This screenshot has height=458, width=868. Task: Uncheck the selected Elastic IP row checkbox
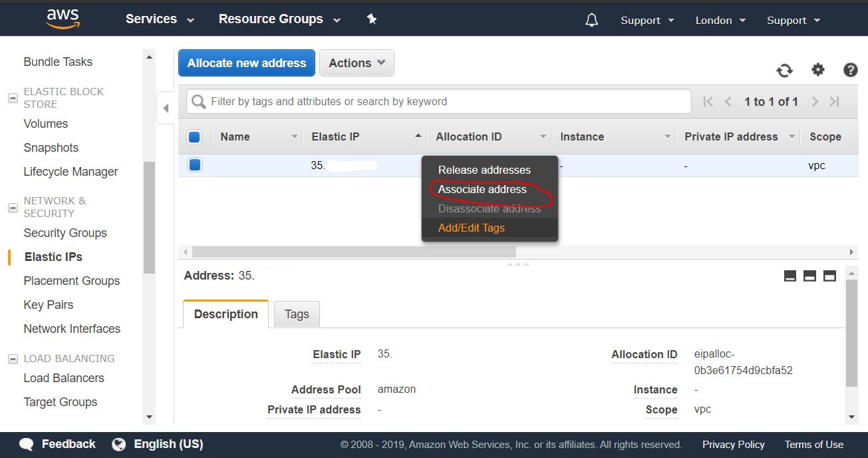(194, 164)
